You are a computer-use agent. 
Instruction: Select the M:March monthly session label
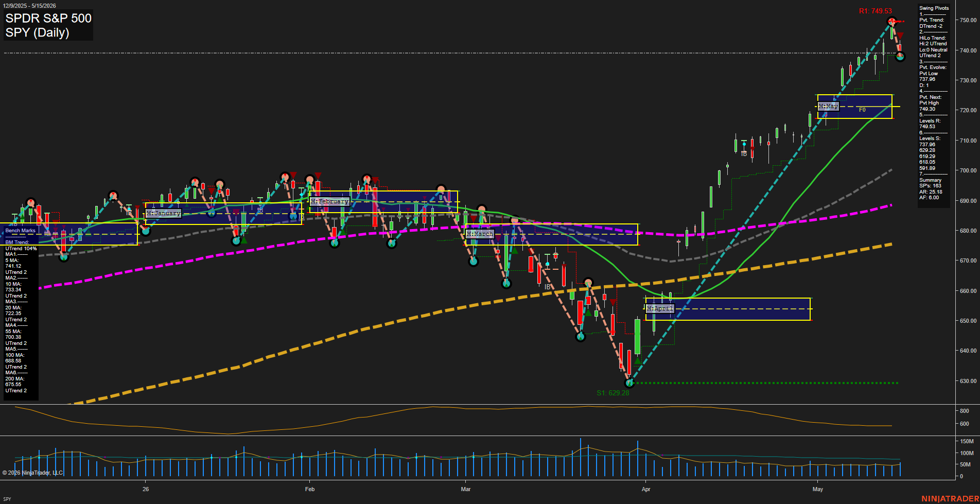[480, 234]
